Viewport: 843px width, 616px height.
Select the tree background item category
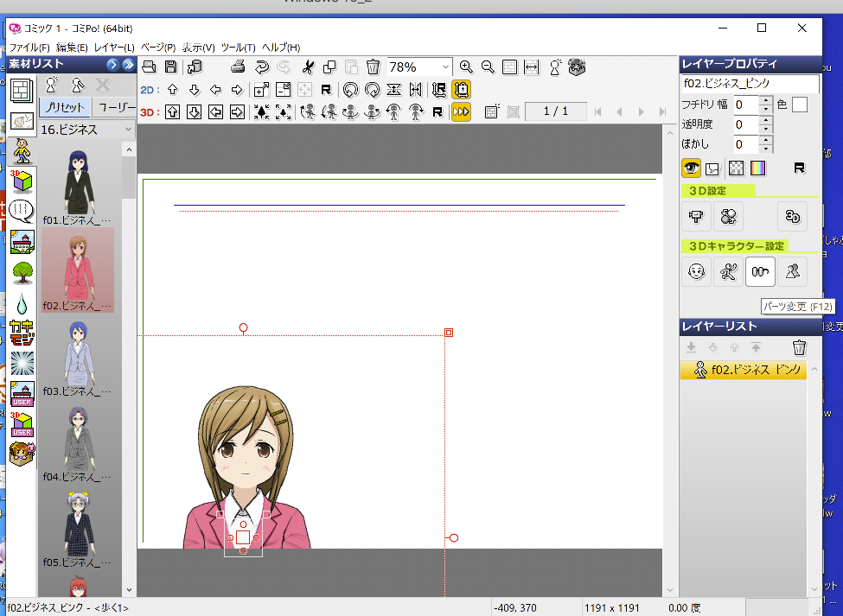(22, 272)
